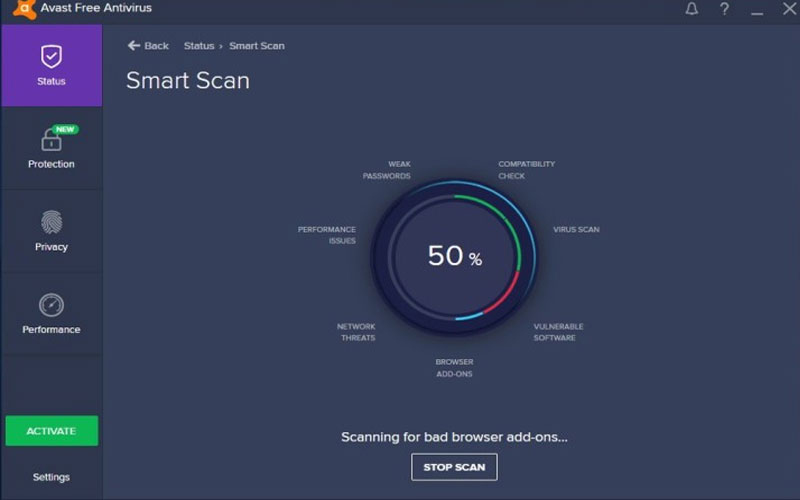Click the Back link text
The height and width of the screenshot is (500, 800).
pos(156,46)
